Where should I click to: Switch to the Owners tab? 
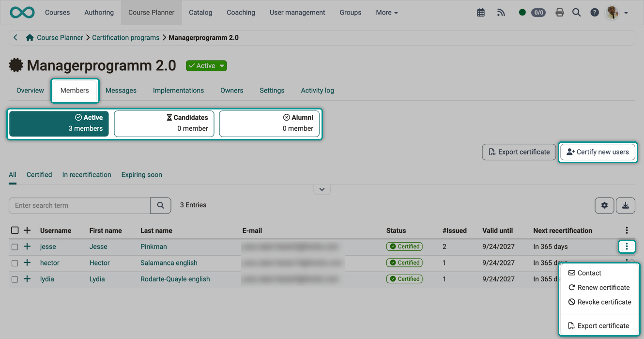pos(232,91)
